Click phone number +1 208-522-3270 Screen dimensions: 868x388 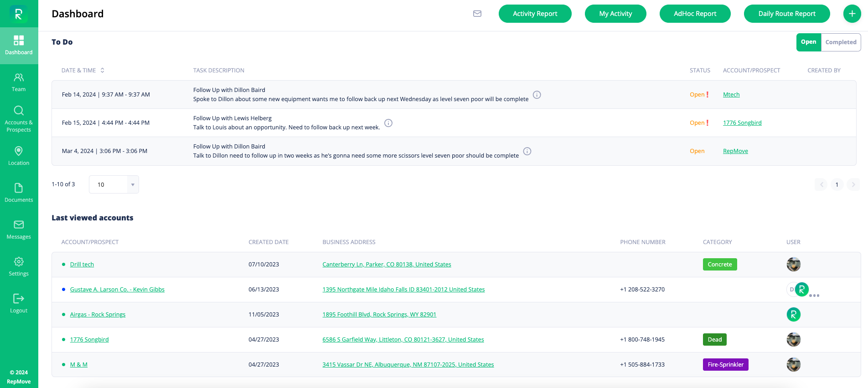coord(642,290)
